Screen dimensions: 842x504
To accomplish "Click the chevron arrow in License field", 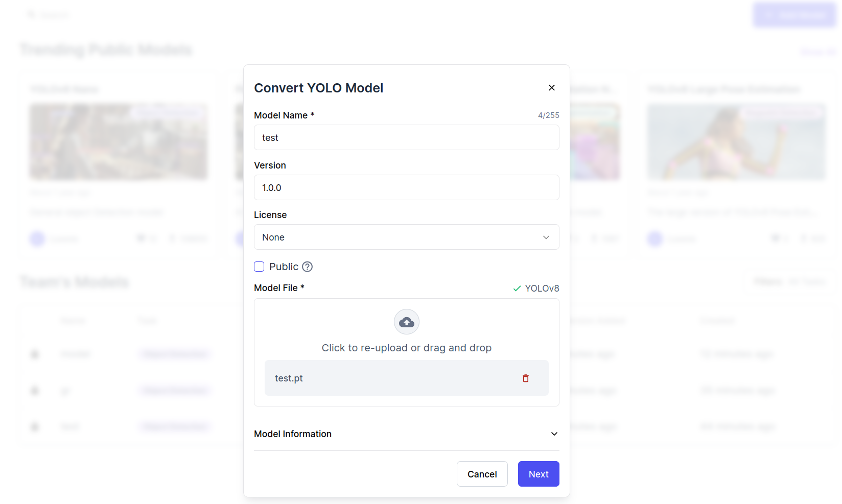I will point(546,237).
